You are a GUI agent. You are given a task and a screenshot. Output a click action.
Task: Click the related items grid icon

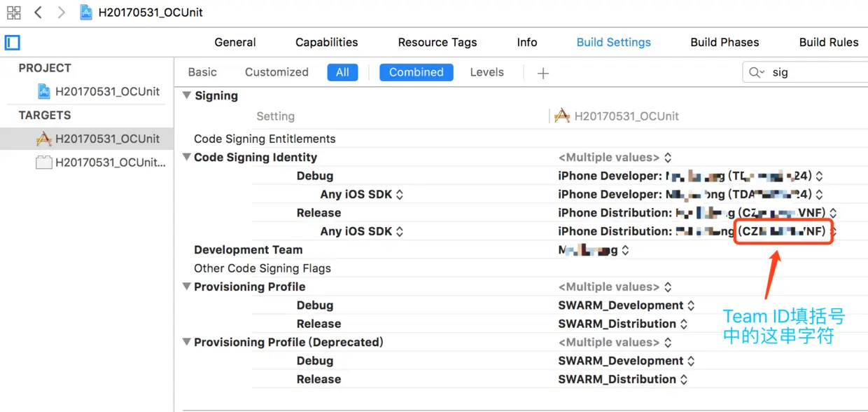click(13, 13)
